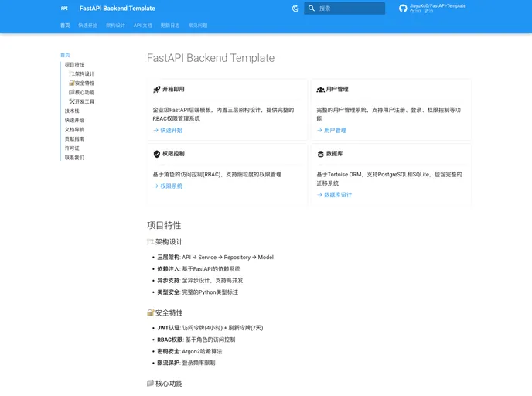
Task: Click the 三层架构 bullet text
Action: [x=215, y=258]
